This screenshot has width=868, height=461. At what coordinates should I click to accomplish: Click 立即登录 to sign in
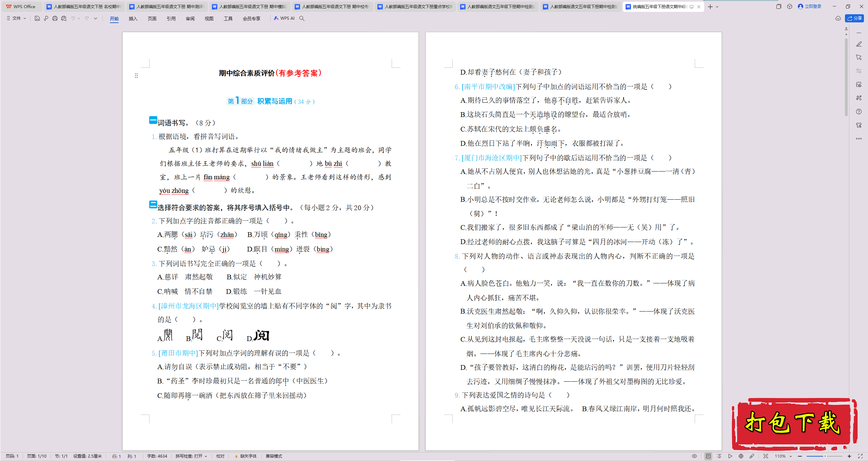(810, 6)
